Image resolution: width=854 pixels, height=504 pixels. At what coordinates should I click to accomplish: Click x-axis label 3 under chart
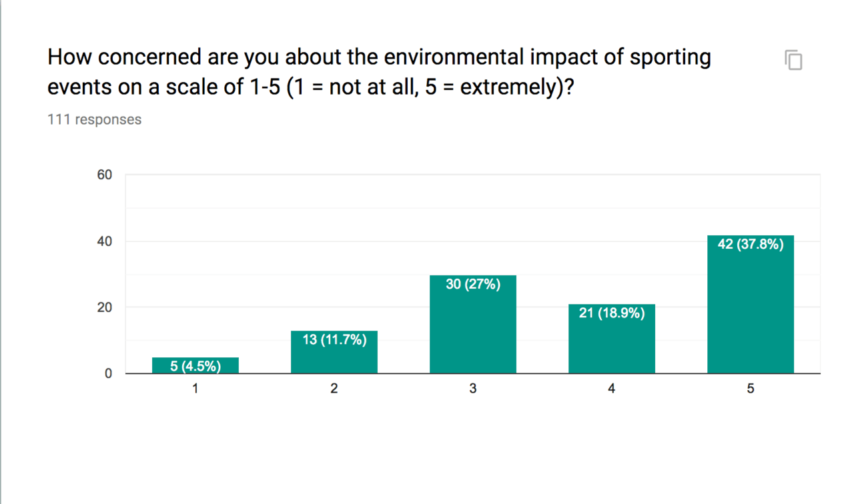[473, 389]
